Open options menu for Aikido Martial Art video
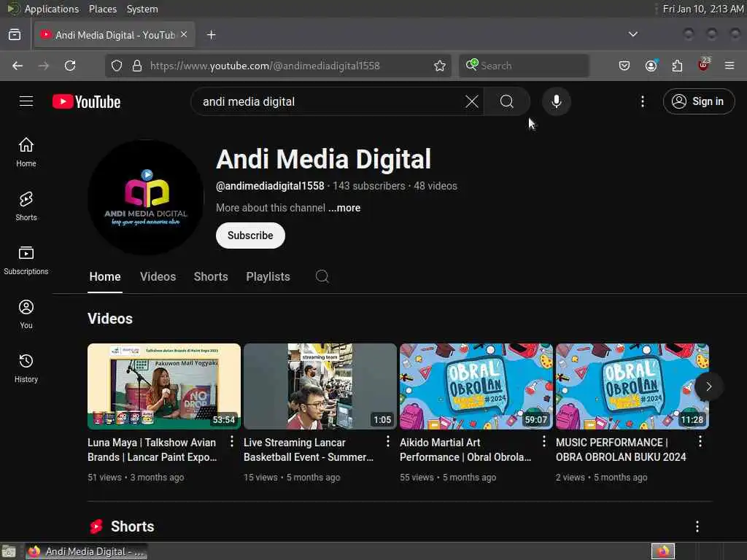The height and width of the screenshot is (560, 747). (x=543, y=442)
